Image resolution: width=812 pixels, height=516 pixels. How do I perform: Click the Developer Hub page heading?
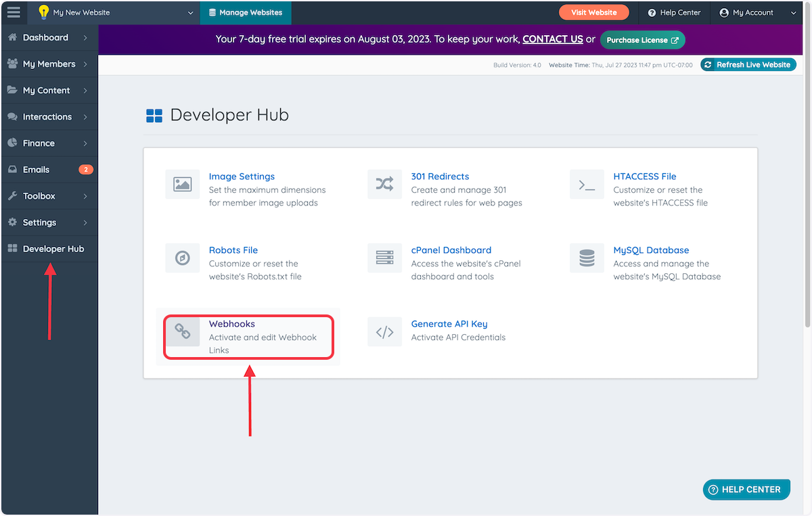[x=229, y=115]
